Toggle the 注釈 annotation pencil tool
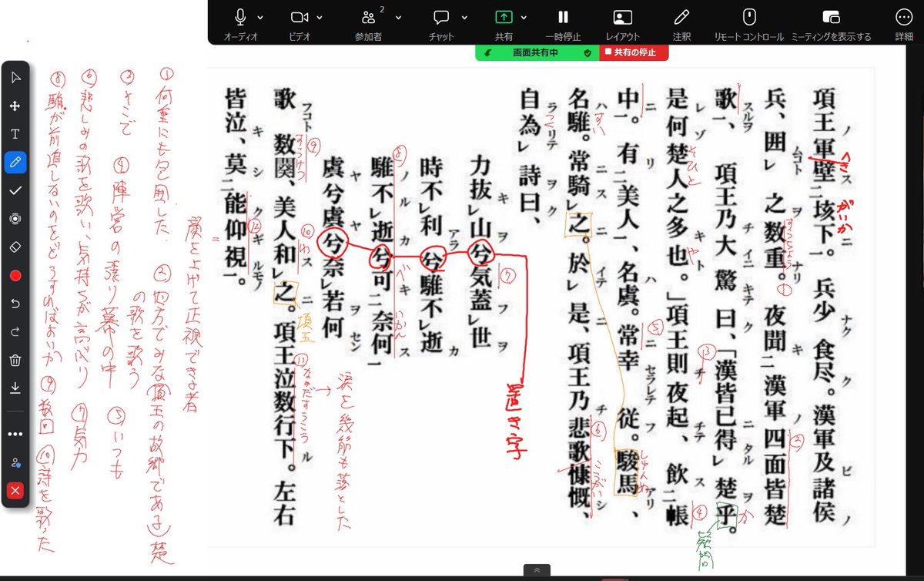This screenshot has width=924, height=581. [x=681, y=17]
